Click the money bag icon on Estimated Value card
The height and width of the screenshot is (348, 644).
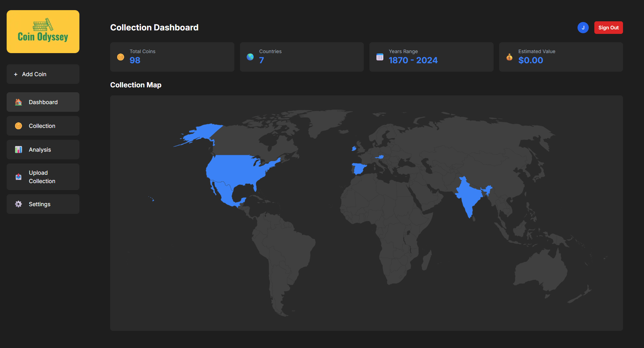click(509, 57)
